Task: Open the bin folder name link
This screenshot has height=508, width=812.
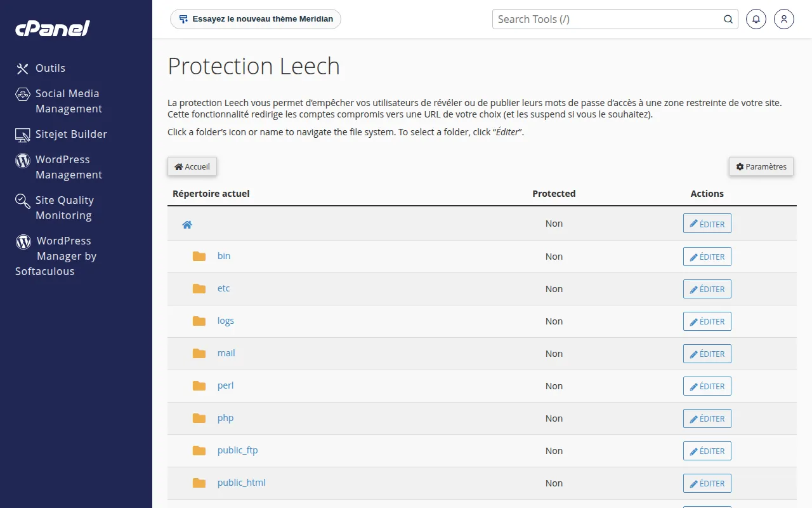Action: 224,256
